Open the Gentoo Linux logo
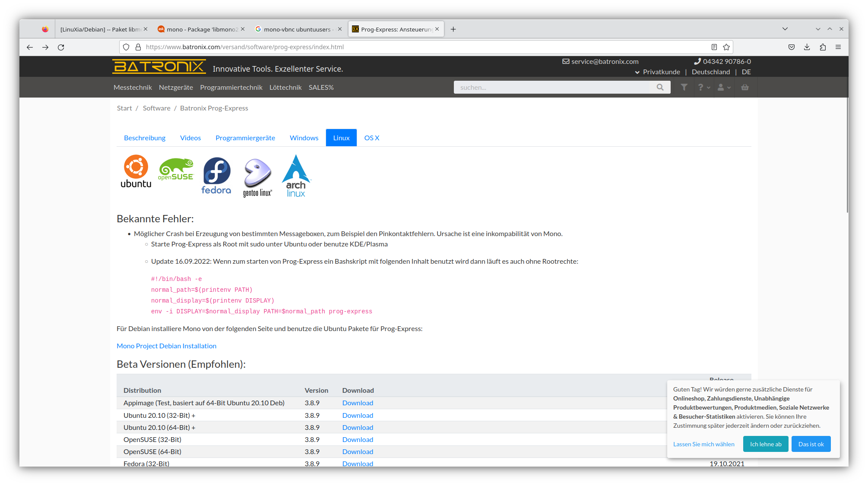This screenshot has width=868, height=486. click(x=257, y=175)
